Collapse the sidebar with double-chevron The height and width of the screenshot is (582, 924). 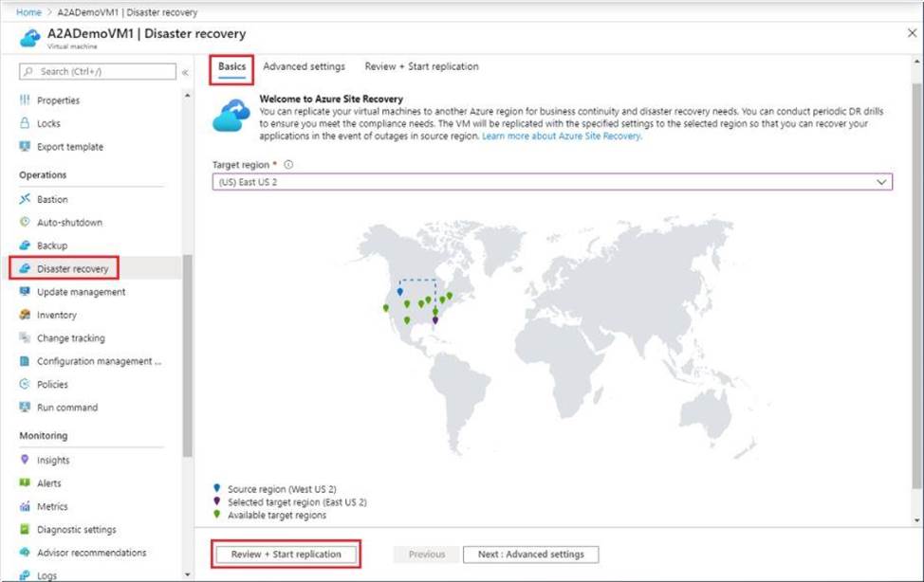(185, 72)
